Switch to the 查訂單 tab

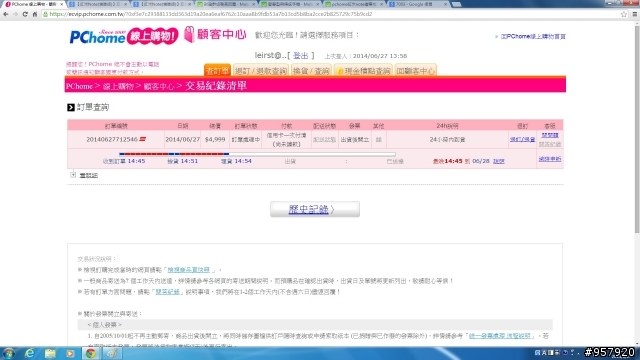pos(217,70)
